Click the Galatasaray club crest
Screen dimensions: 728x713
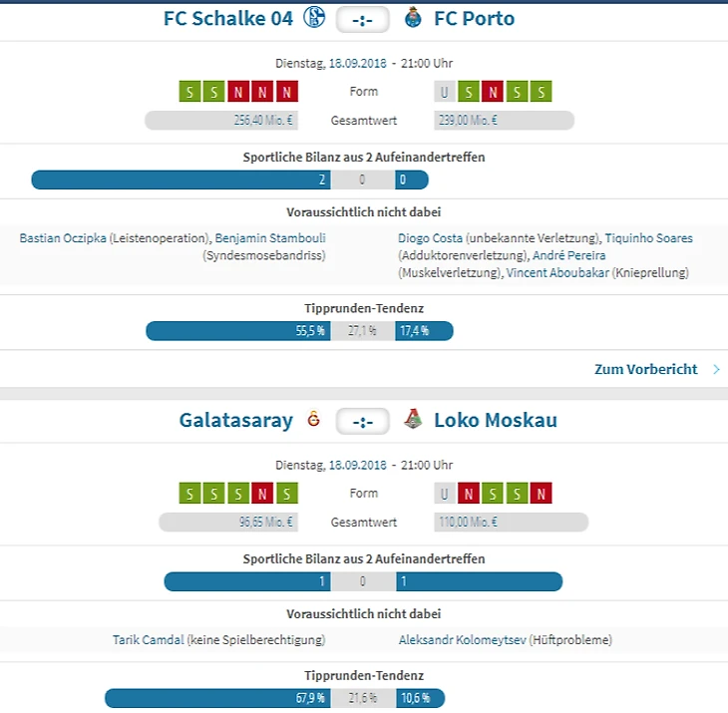coord(315,420)
